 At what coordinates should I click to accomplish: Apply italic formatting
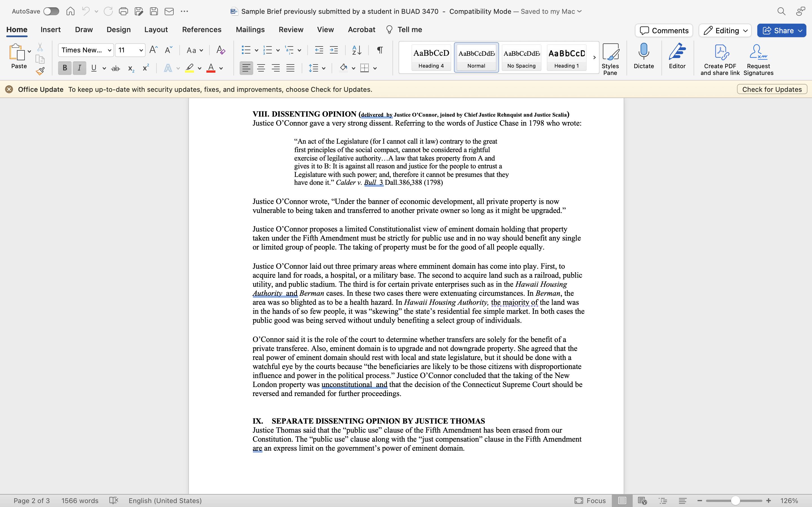click(x=79, y=68)
